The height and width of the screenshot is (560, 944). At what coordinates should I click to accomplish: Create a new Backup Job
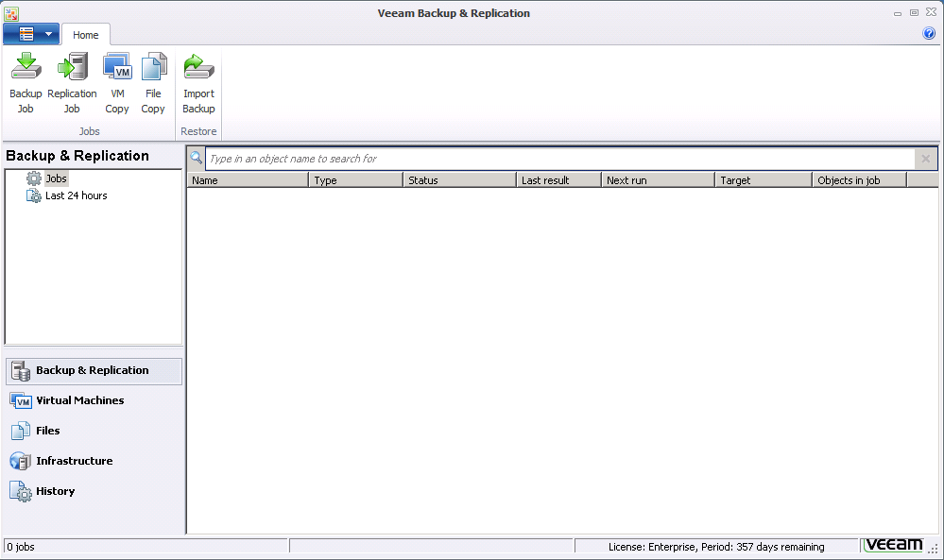pyautogui.click(x=26, y=83)
